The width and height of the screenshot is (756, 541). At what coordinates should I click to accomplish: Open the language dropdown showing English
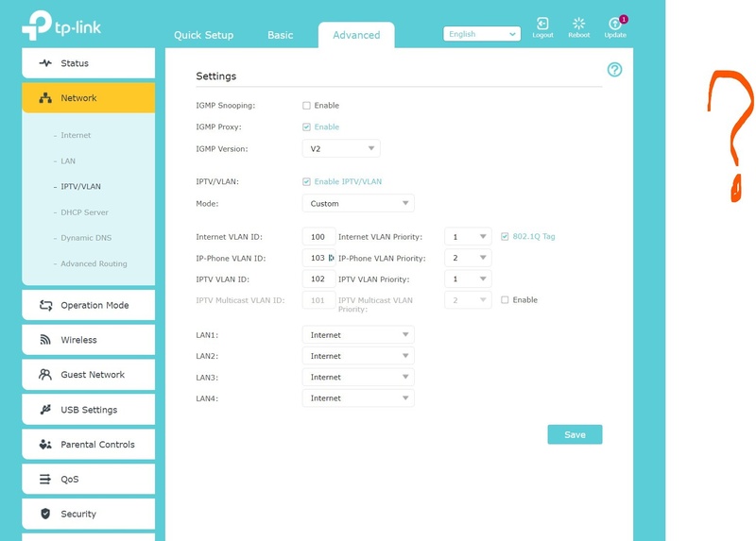[482, 34]
